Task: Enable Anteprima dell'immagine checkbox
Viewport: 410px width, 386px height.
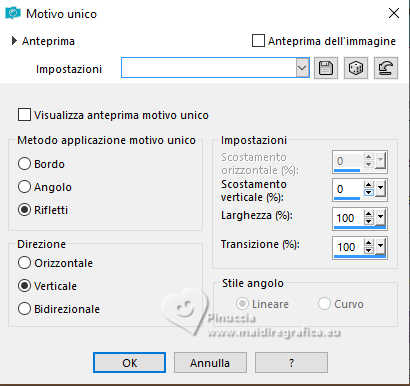Action: point(258,41)
